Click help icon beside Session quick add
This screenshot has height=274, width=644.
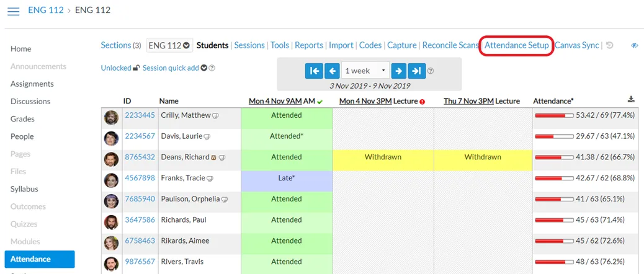tap(212, 68)
